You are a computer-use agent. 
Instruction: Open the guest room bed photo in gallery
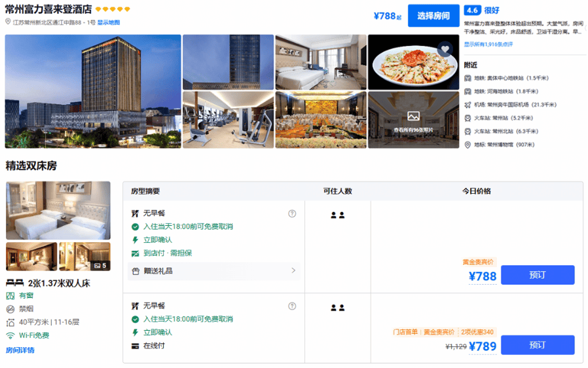coord(321,62)
